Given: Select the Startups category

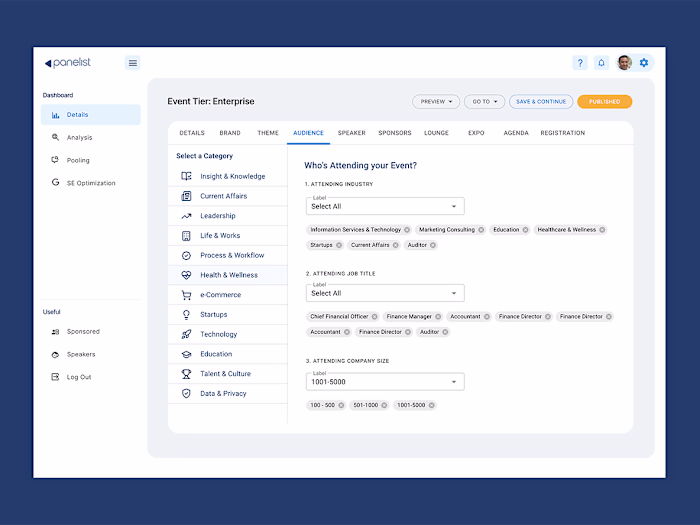Looking at the screenshot, I should [228, 314].
